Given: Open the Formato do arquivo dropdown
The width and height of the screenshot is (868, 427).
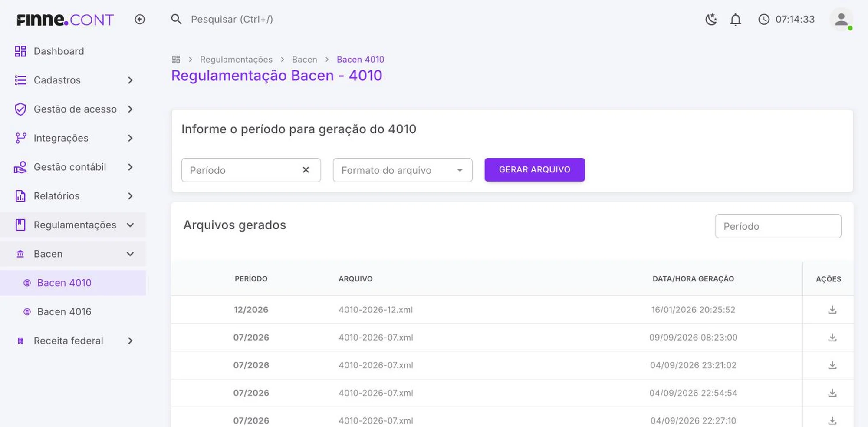Looking at the screenshot, I should [x=402, y=170].
